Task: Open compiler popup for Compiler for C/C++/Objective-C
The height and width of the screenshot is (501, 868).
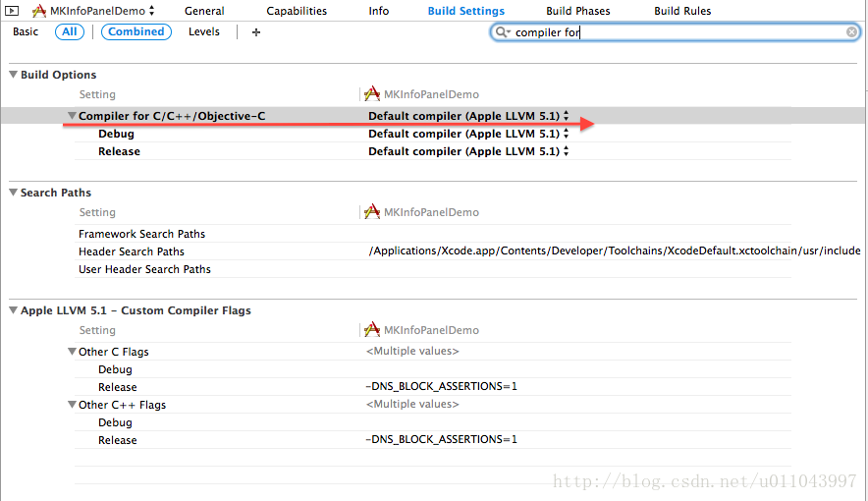Action: click(x=468, y=116)
